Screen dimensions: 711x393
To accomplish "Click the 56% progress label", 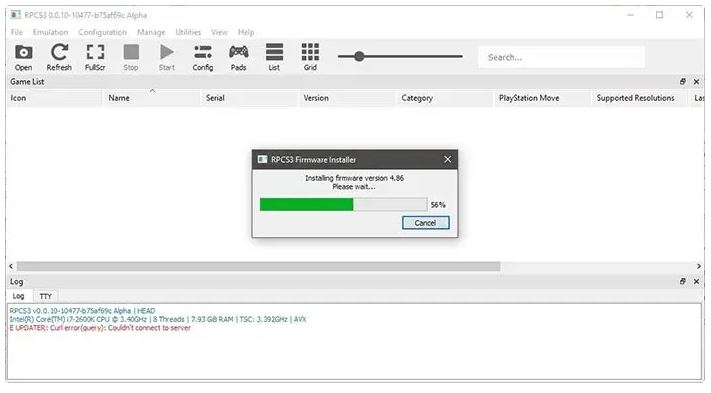I will pyautogui.click(x=438, y=205).
